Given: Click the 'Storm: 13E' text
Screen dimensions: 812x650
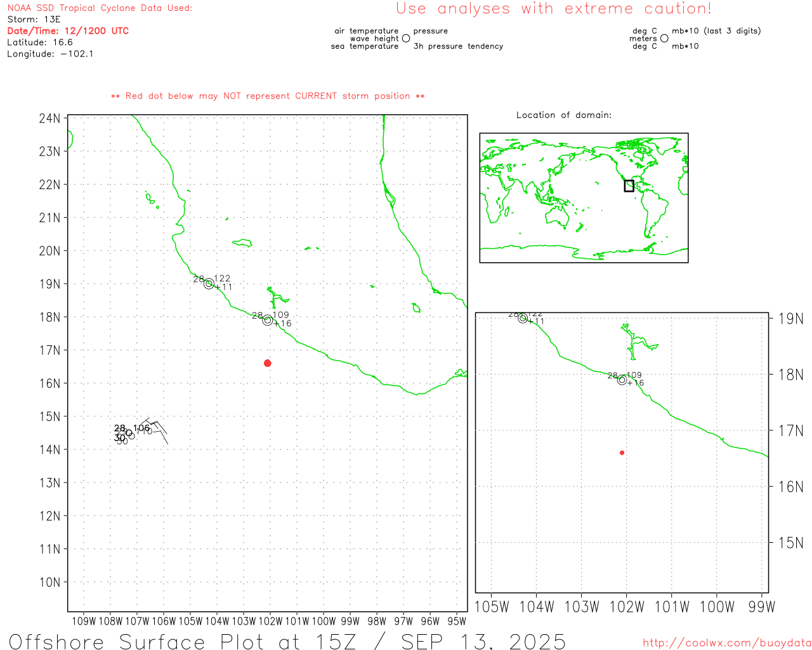Looking at the screenshot, I should pos(34,20).
